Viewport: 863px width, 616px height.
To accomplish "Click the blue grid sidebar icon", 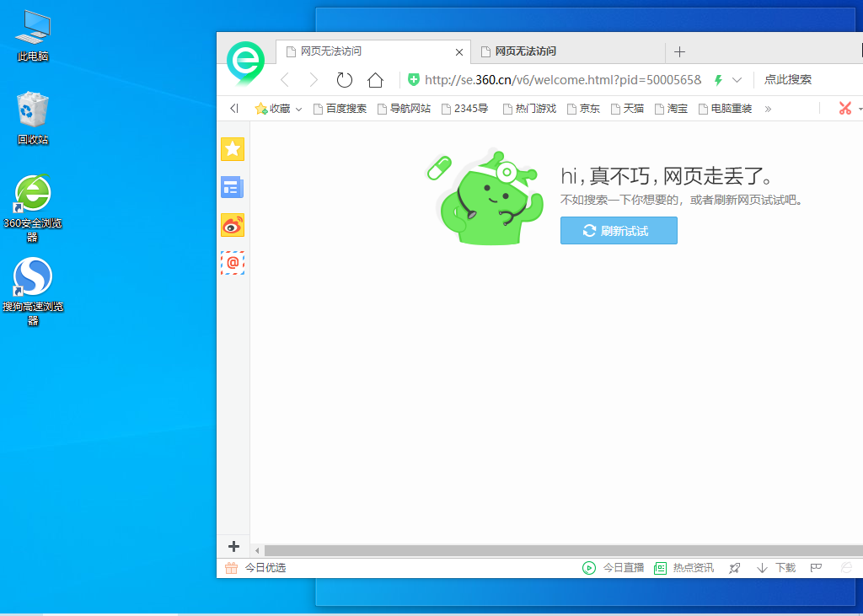I will click(233, 187).
